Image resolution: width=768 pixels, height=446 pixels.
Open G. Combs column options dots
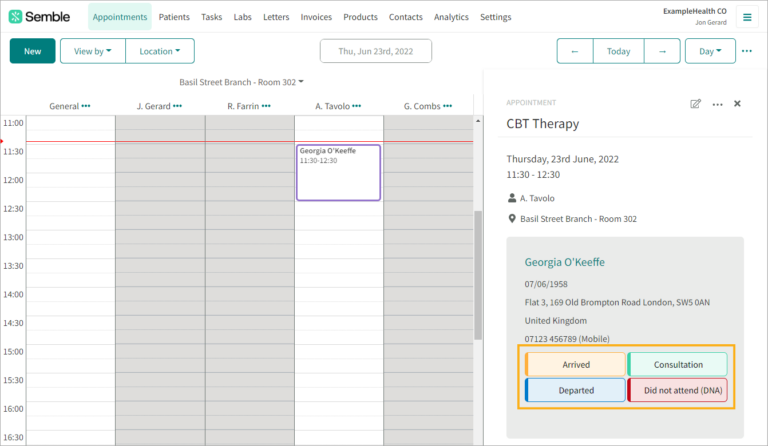click(x=447, y=106)
